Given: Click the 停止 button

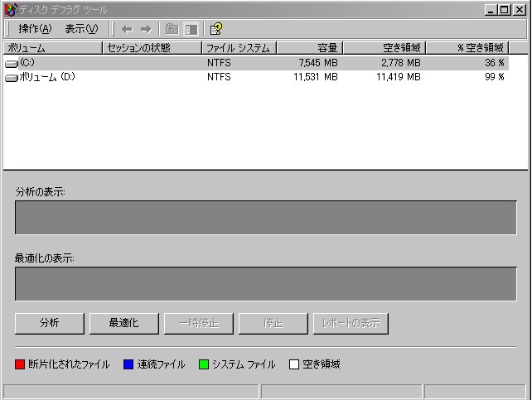Looking at the screenshot, I should coord(273,323).
